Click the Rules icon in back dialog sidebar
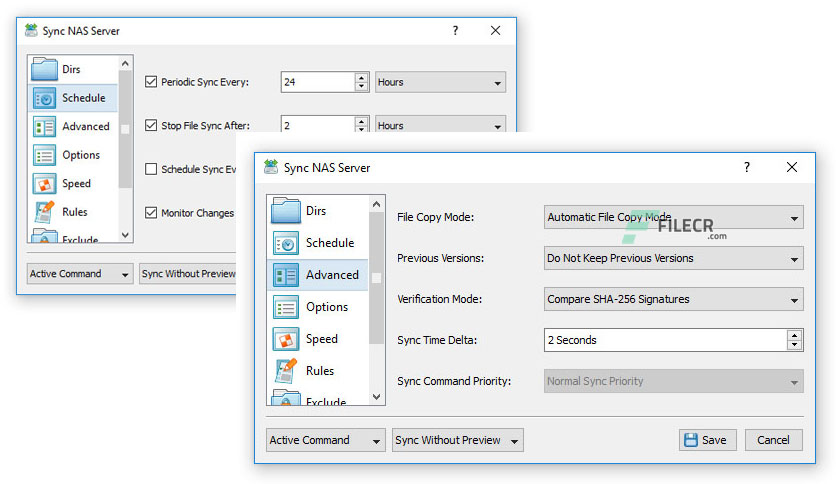This screenshot has height=484, width=836. click(x=45, y=212)
